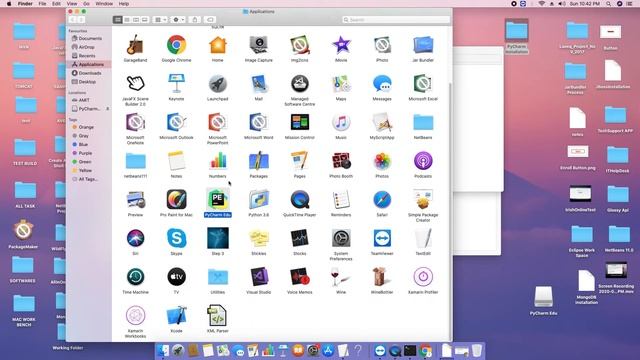
Task: Select the XML Parser app icon
Action: [x=218, y=316]
